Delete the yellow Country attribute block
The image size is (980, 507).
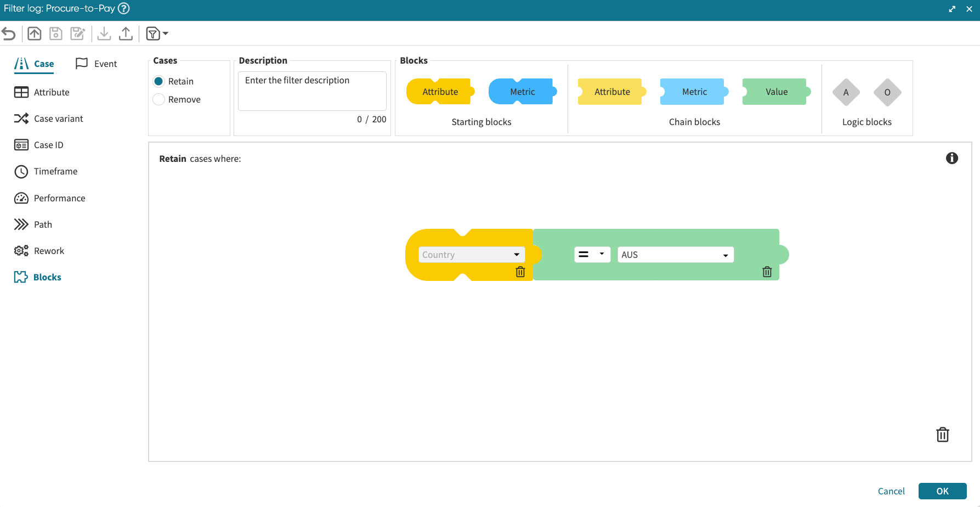coord(520,272)
